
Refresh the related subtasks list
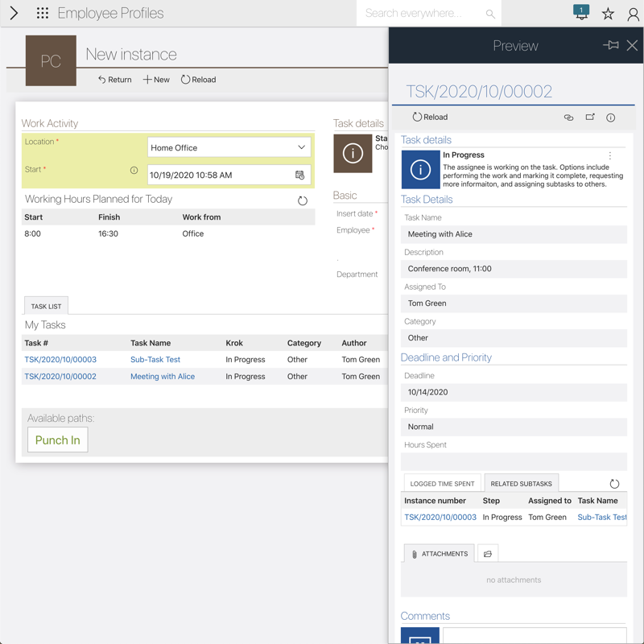614,484
